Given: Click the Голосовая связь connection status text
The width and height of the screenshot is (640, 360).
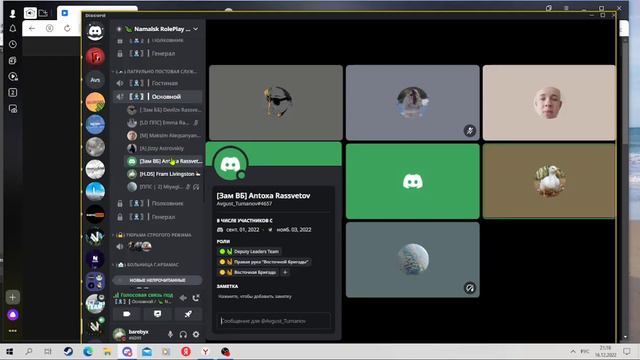Looking at the screenshot, I should point(147,295).
